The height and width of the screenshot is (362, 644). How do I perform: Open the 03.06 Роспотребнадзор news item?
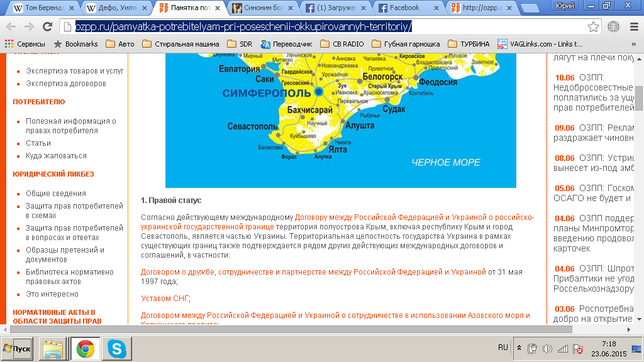(594, 314)
